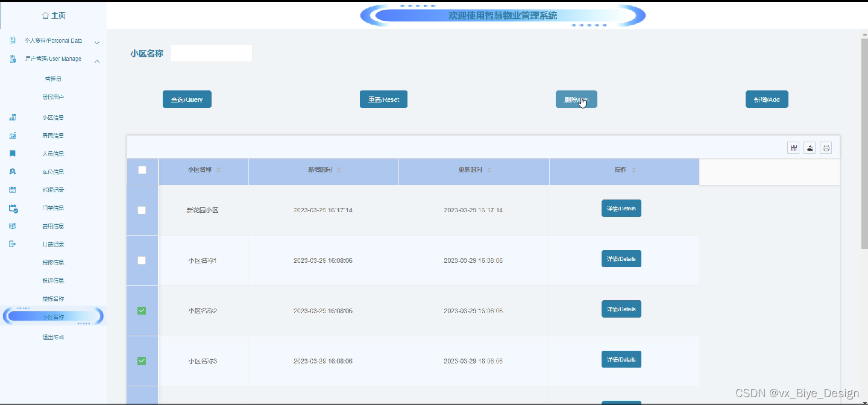Go to the 主页 home menu item
Image resolution: width=868 pixels, height=405 pixels.
54,15
